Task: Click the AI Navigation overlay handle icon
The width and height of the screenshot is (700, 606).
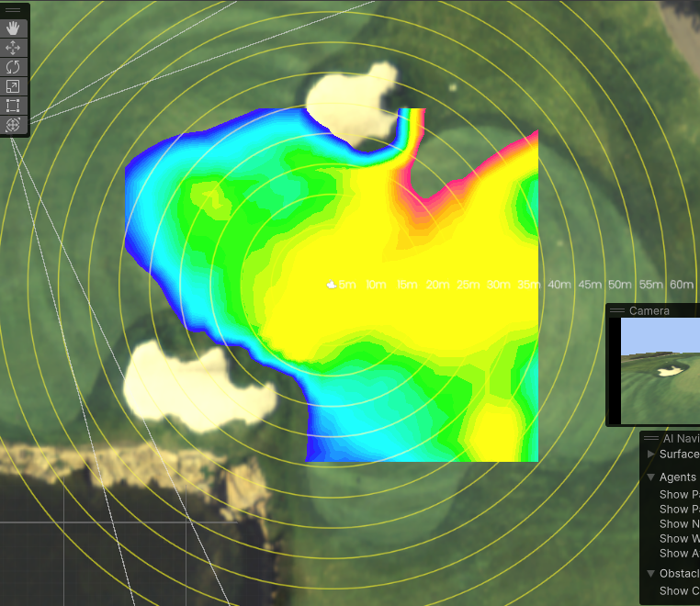Action: coord(651,438)
